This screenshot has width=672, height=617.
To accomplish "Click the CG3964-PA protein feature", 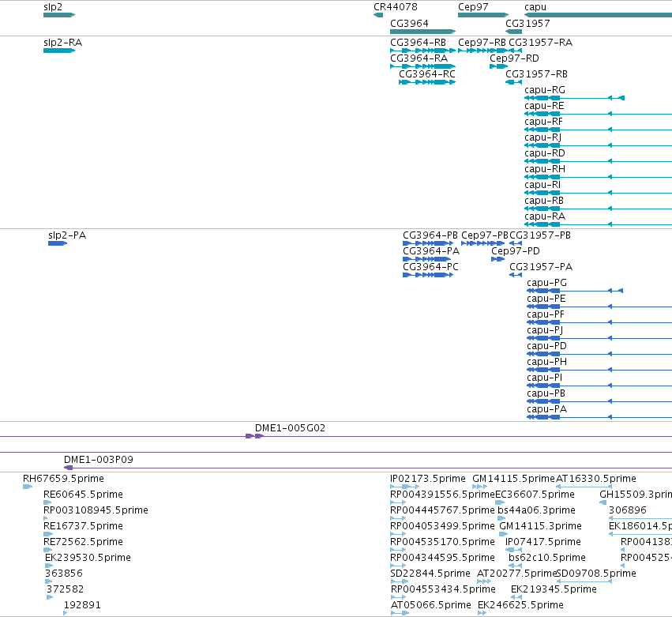I will pyautogui.click(x=426, y=259).
